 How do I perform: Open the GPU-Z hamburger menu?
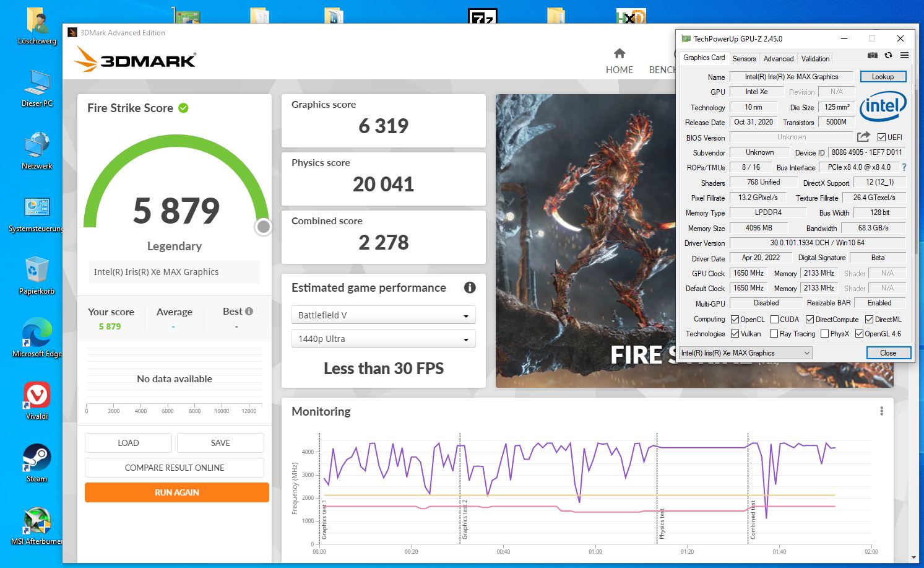click(x=904, y=55)
